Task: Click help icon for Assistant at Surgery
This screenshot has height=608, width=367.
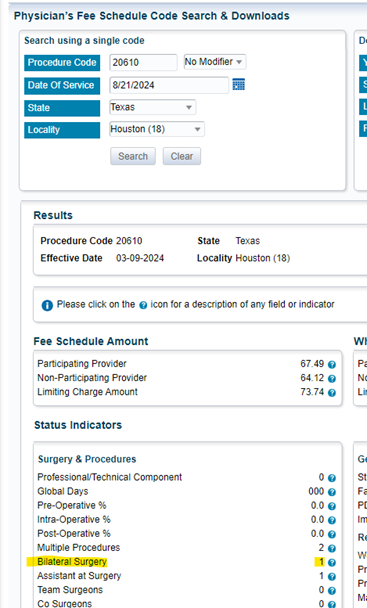Action: click(x=332, y=577)
